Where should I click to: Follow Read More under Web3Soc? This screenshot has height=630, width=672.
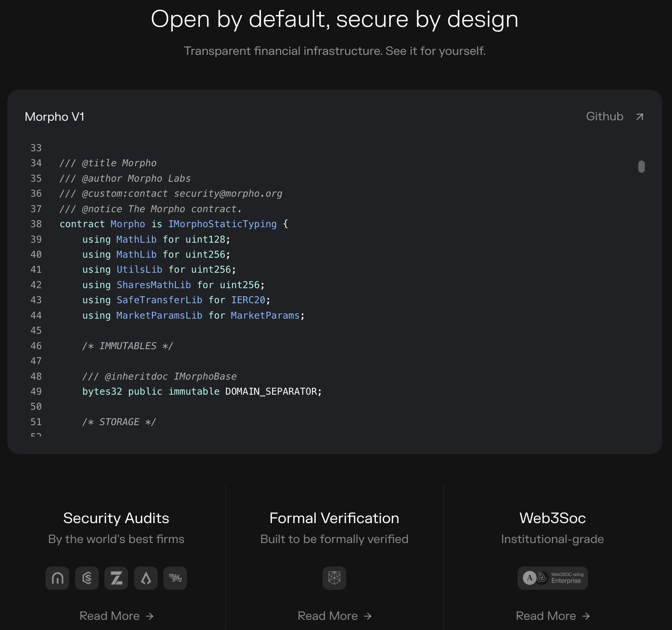tap(553, 616)
